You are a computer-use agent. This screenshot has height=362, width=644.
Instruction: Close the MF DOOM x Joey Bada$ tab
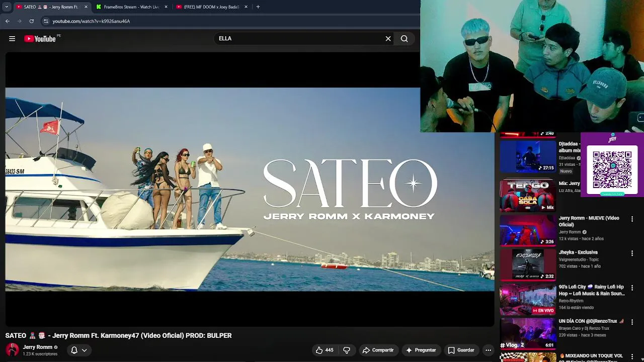click(246, 7)
